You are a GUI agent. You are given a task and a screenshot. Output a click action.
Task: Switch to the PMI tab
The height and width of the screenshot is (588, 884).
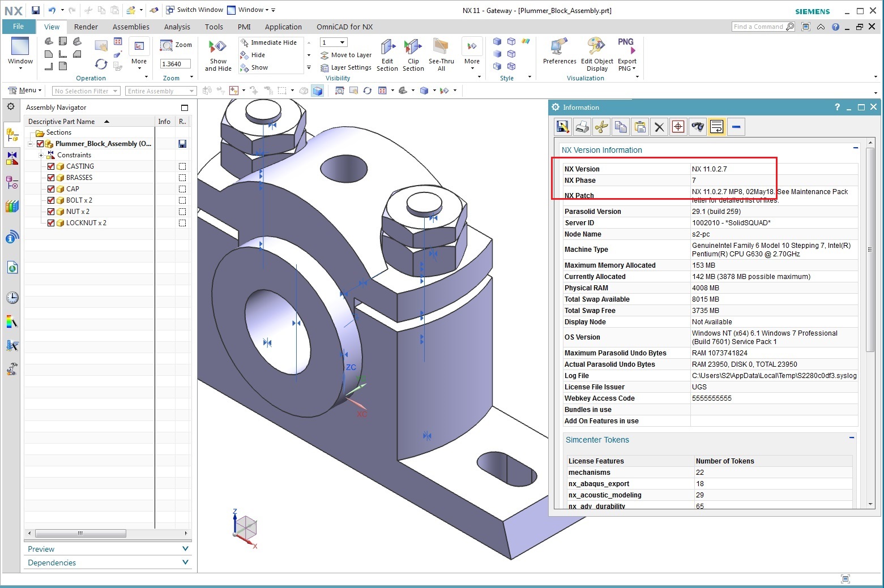pos(244,27)
